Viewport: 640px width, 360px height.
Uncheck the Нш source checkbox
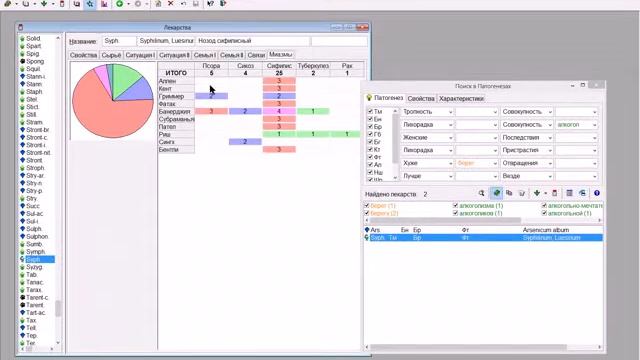(370, 172)
